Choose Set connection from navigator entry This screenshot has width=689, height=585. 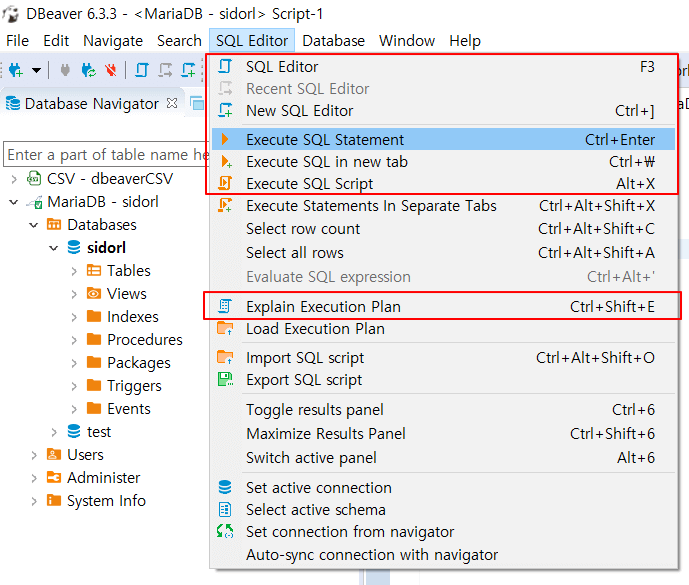443,532
